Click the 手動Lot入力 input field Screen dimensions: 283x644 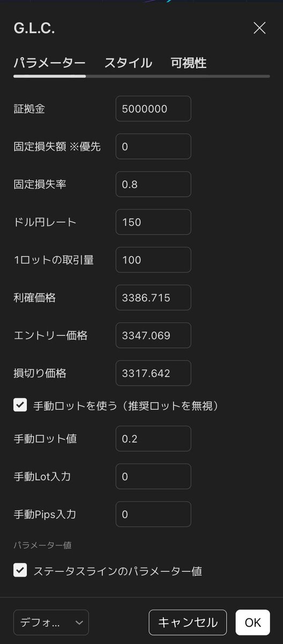[x=153, y=477]
